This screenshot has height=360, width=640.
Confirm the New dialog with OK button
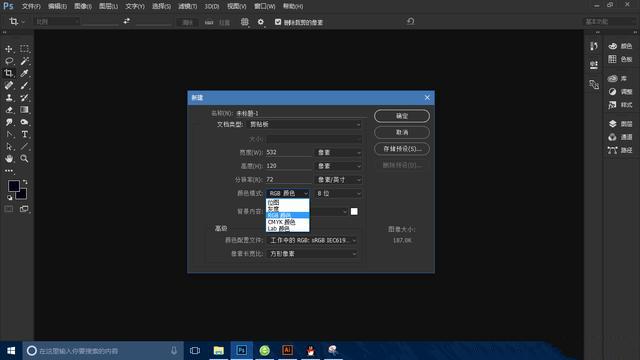click(x=402, y=116)
